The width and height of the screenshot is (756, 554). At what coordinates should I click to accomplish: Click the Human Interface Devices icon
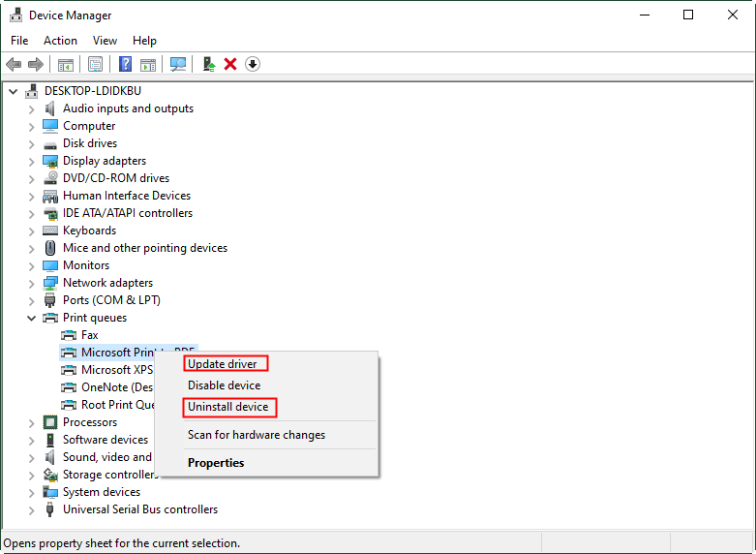(50, 196)
